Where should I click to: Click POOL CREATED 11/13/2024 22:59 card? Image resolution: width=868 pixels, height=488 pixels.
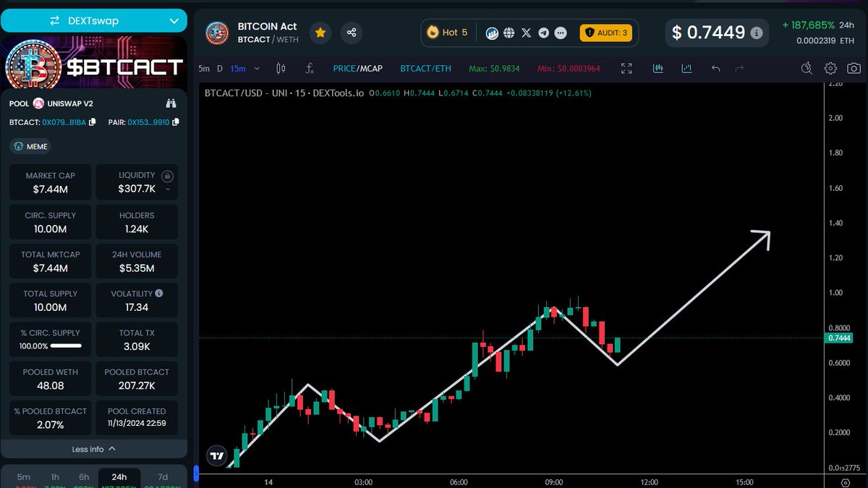[x=137, y=417]
